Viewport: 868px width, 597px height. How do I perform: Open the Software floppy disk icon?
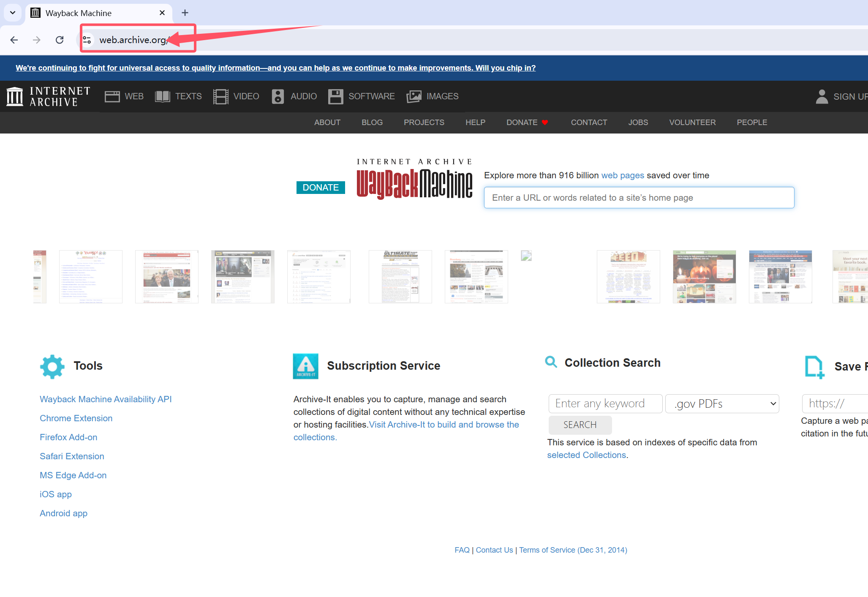(336, 96)
